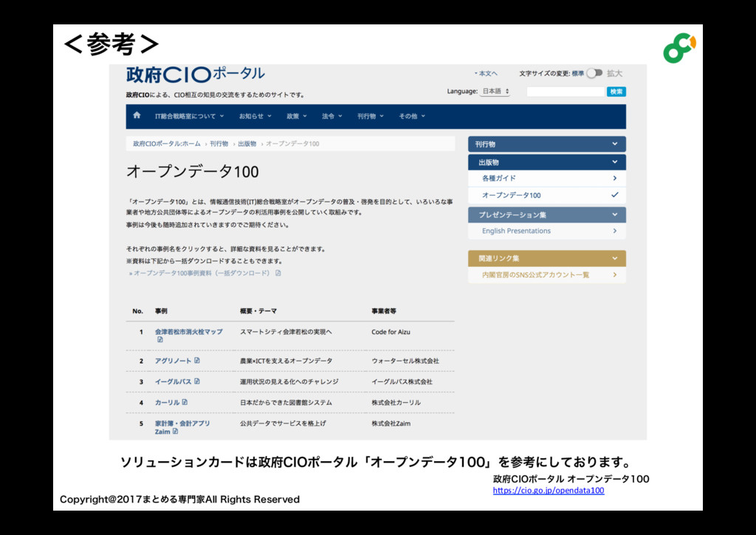Open 刊行物 breadcrumb link
The image size is (756, 535).
click(x=219, y=144)
